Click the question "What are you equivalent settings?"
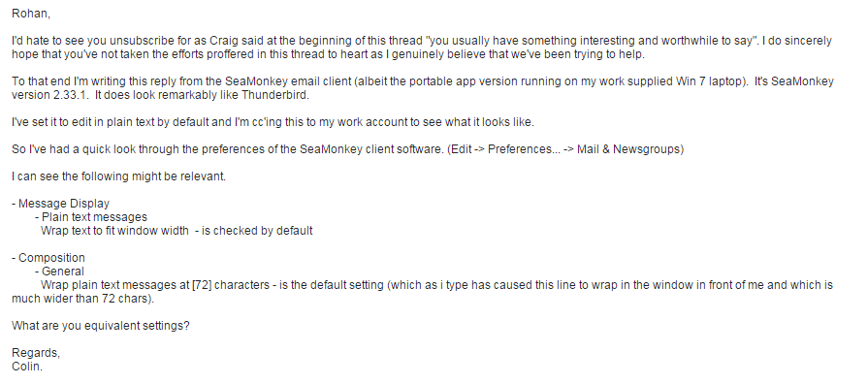The height and width of the screenshot is (384, 868). [x=101, y=326]
